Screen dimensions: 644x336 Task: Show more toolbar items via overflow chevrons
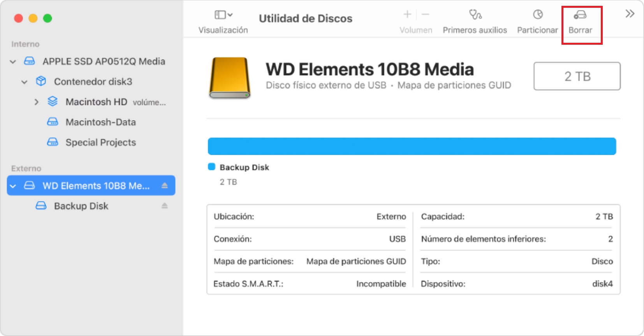pyautogui.click(x=630, y=14)
